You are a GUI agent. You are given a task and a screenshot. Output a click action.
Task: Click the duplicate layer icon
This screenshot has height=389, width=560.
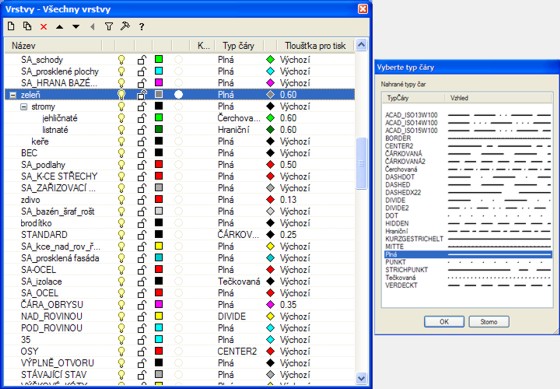[27, 26]
